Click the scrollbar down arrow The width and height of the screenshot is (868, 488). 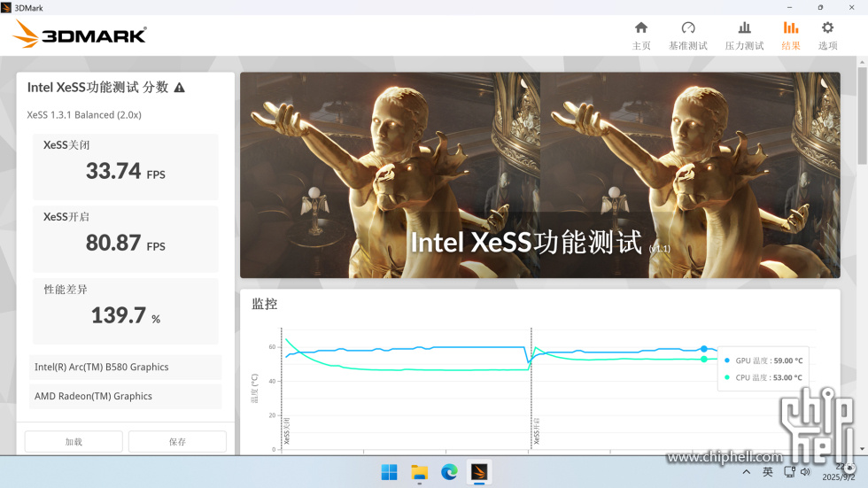click(x=862, y=449)
